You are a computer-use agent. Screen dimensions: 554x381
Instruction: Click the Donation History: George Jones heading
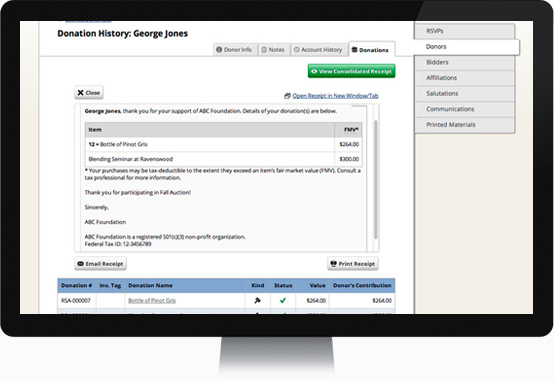123,34
